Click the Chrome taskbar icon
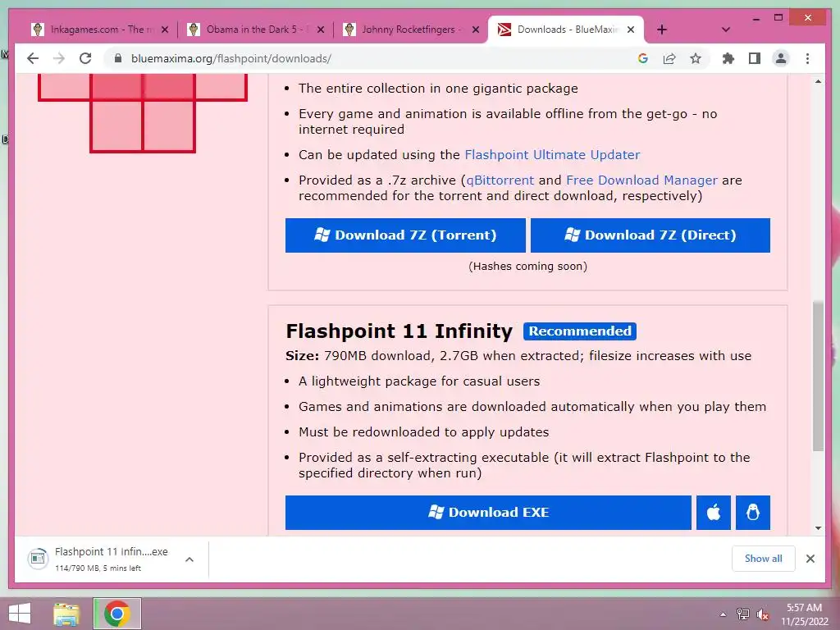Screen dimensions: 840x630 (x=117, y=614)
